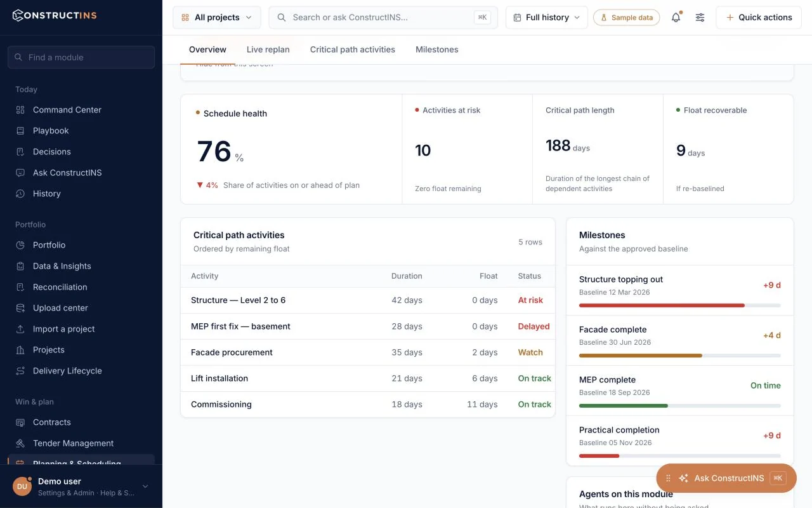
Task: Click the Playbook sidebar icon
Action: pos(20,131)
